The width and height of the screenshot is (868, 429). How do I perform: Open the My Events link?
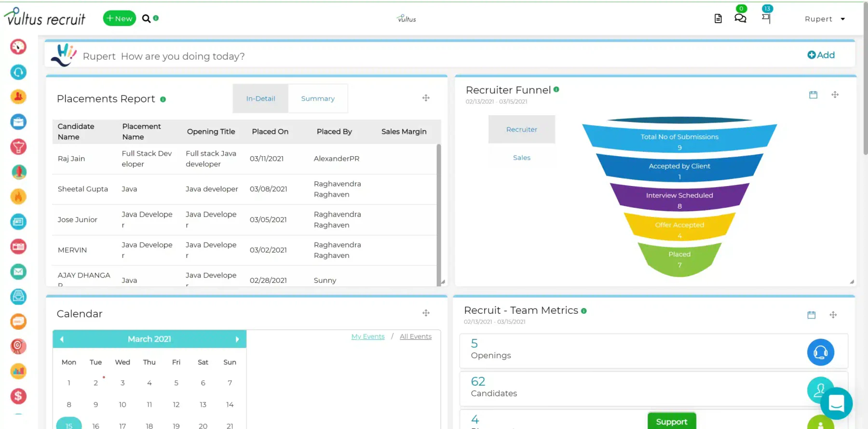[x=368, y=336]
